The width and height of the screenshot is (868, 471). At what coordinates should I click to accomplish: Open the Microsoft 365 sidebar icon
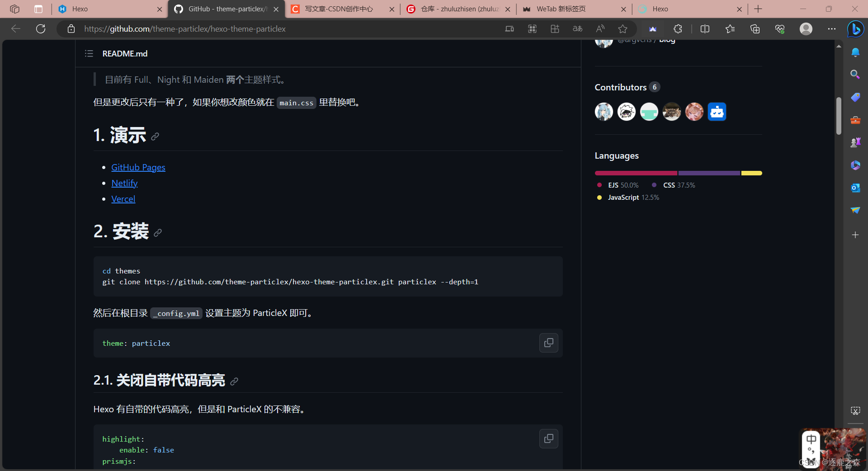coord(855,165)
